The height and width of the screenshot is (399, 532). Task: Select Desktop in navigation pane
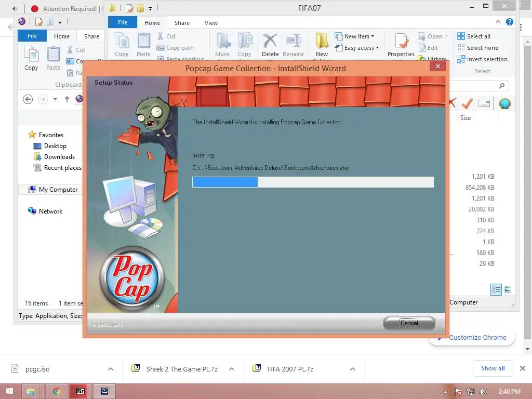tap(50, 146)
